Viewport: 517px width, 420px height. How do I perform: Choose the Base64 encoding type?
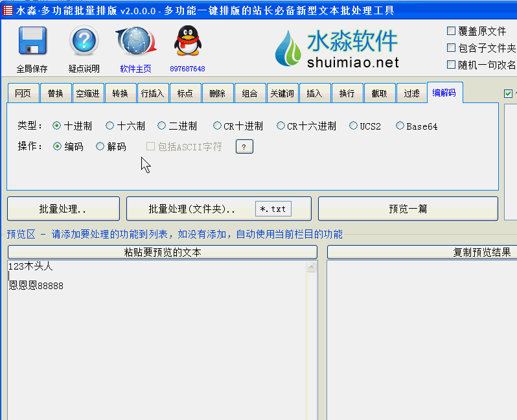point(400,126)
